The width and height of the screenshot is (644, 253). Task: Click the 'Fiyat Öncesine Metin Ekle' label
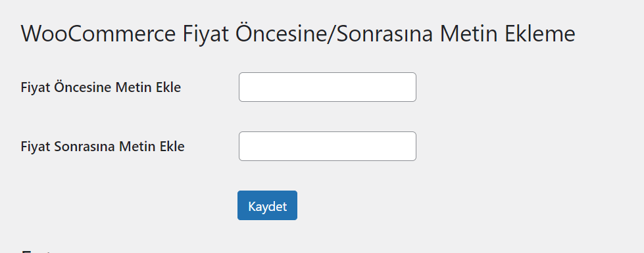point(101,87)
